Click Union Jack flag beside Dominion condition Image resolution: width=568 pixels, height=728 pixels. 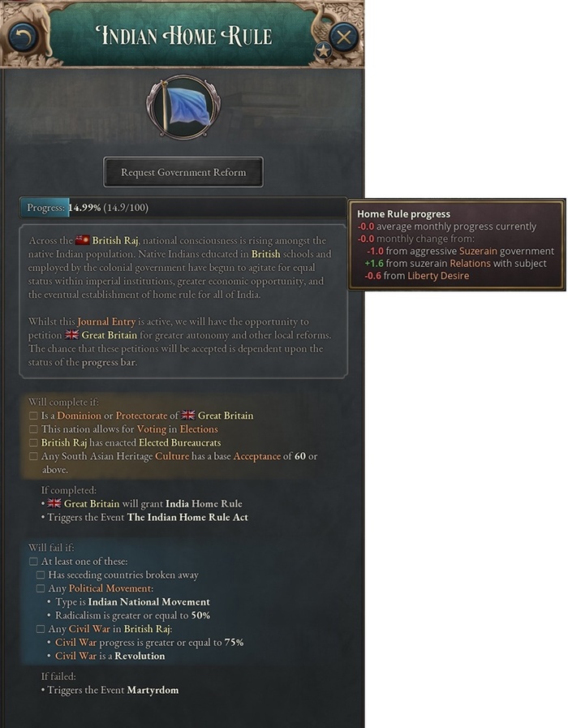[188, 415]
